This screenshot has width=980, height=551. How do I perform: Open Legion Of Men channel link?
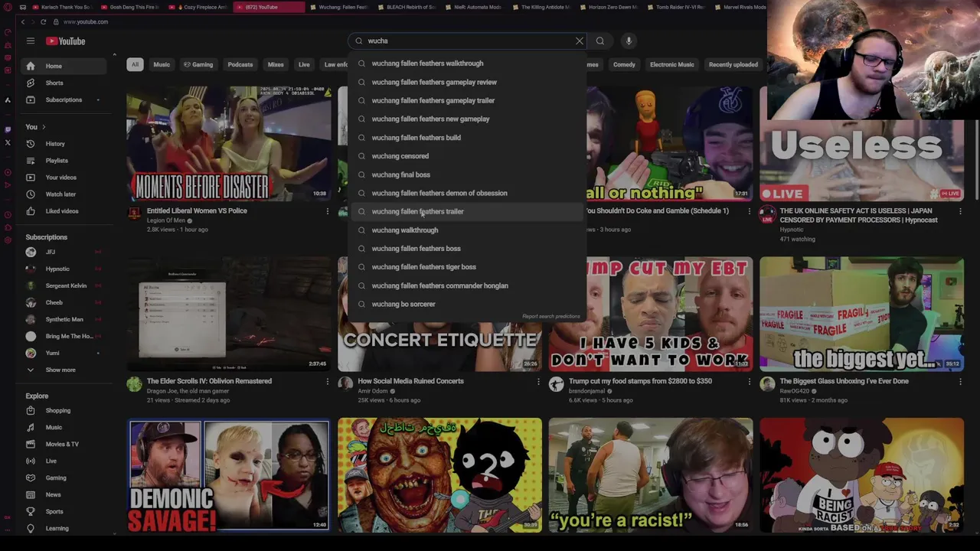[x=166, y=220]
